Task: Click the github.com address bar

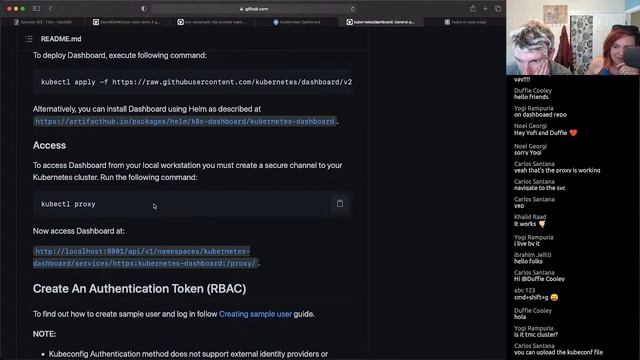Action: 253,9
